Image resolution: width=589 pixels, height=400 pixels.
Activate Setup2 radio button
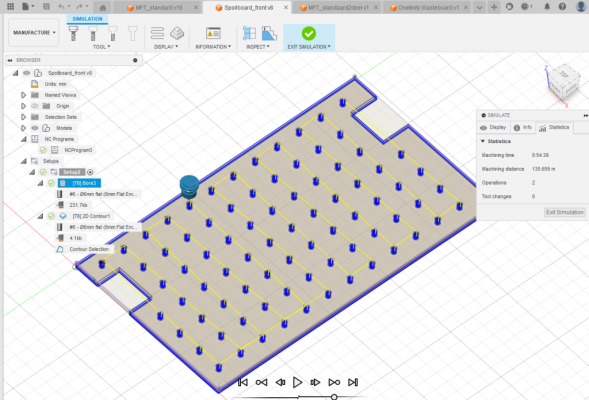90,172
